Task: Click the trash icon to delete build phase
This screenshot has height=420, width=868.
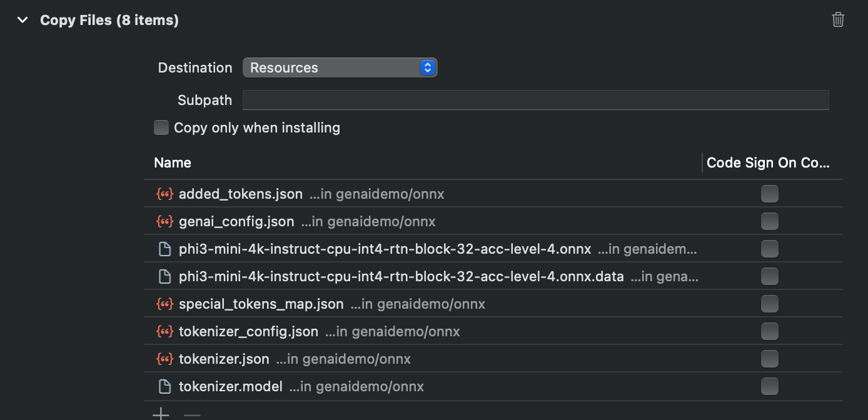Action: coord(838,20)
